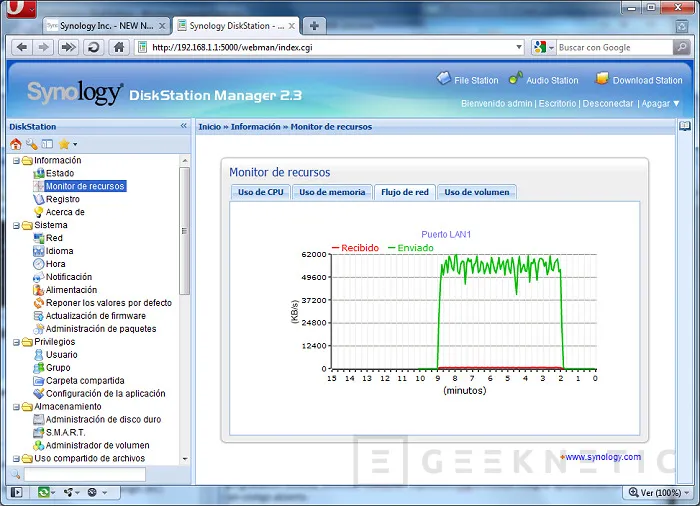700x506 pixels.
Task: Open the Opera menu button
Action: 21,8
